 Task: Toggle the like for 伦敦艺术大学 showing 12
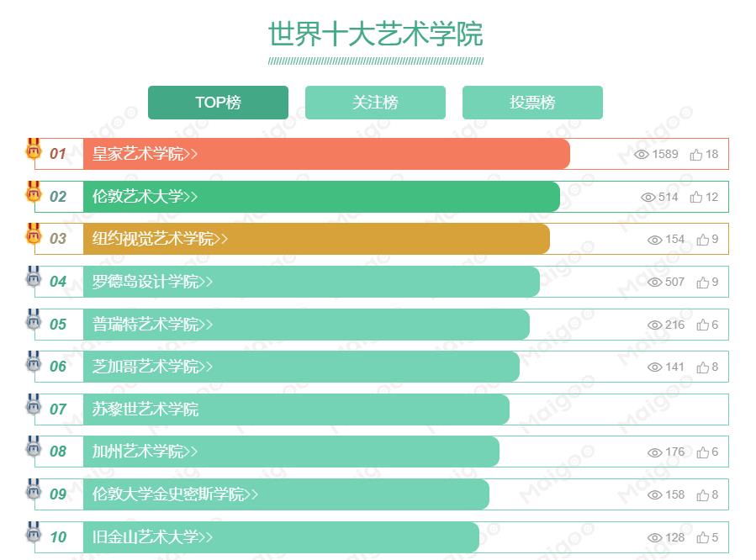(x=695, y=197)
